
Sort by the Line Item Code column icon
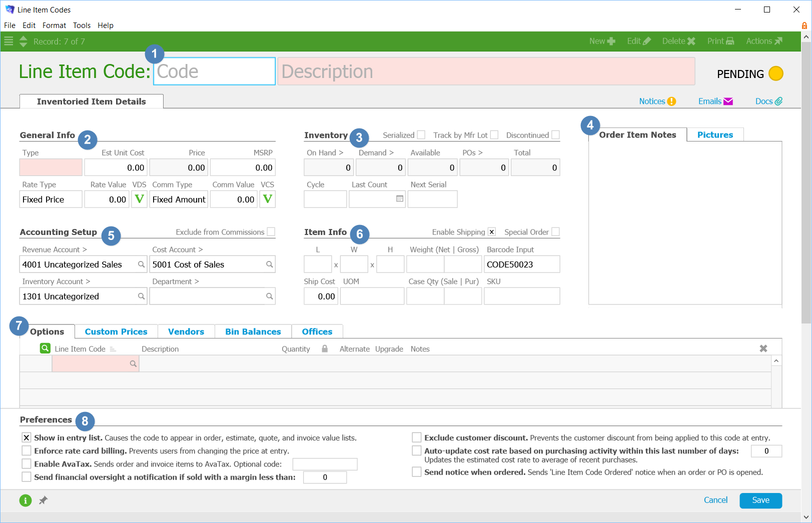[113, 349]
